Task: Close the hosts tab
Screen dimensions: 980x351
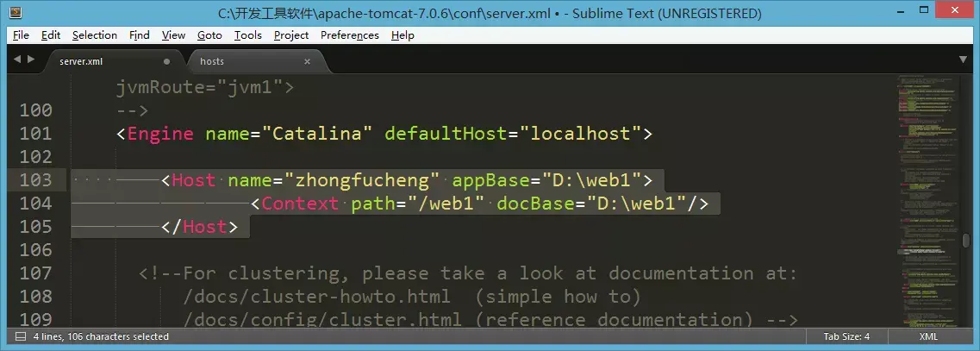Action: (x=307, y=61)
